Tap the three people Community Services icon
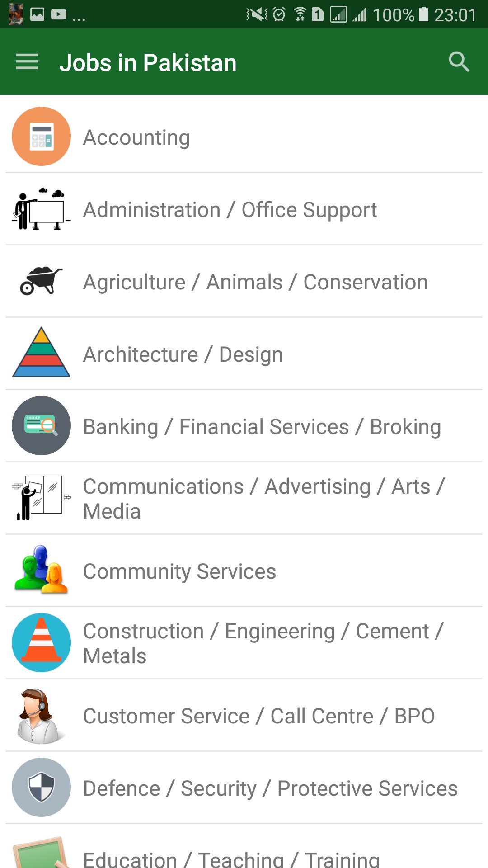 point(41,571)
